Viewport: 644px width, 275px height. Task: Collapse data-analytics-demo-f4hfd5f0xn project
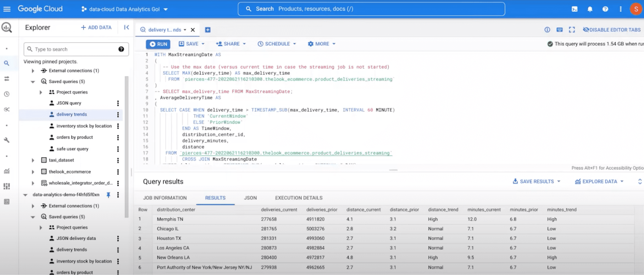coord(25,195)
